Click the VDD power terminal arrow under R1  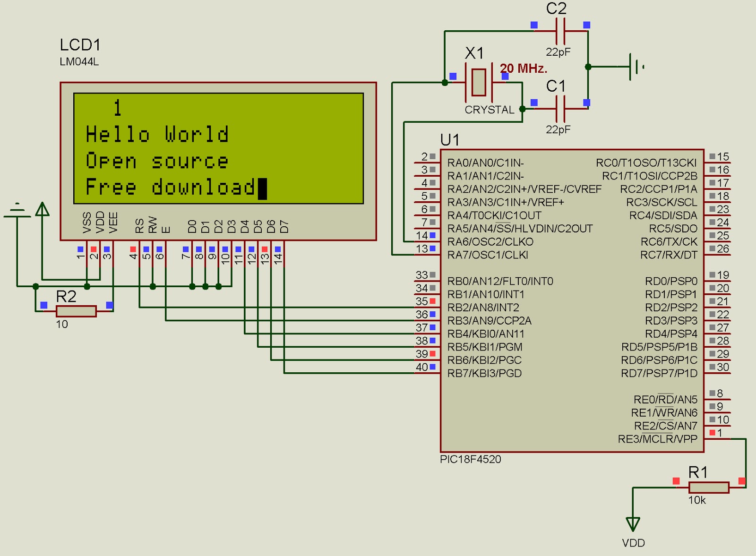[633, 524]
